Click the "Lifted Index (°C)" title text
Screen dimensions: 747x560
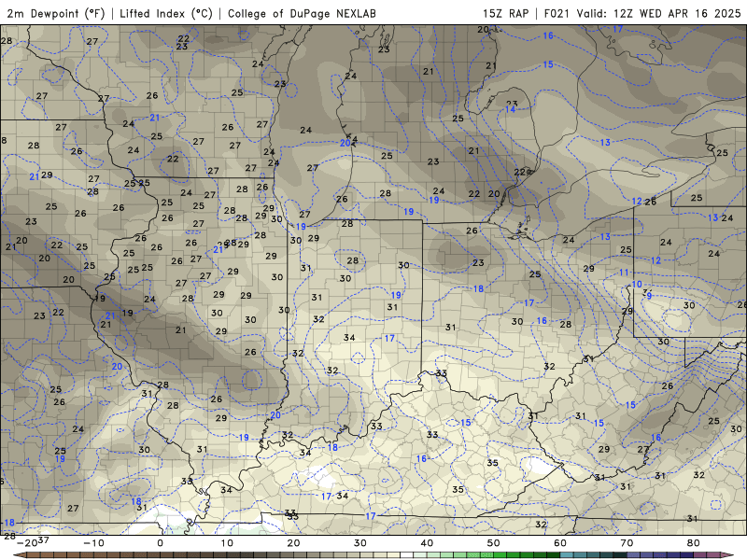(166, 14)
